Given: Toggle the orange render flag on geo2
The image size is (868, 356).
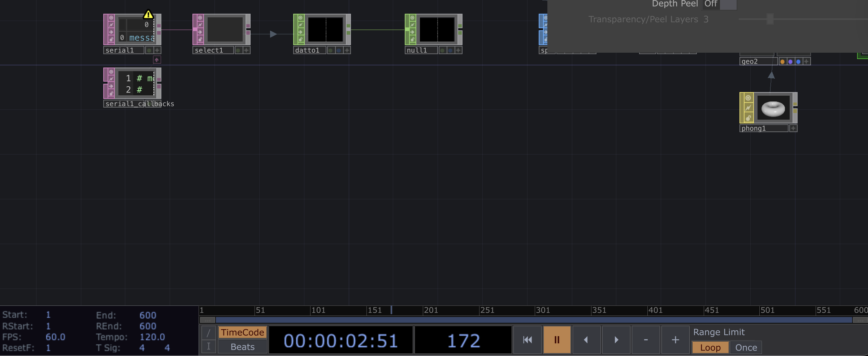Looking at the screenshot, I should [x=782, y=62].
